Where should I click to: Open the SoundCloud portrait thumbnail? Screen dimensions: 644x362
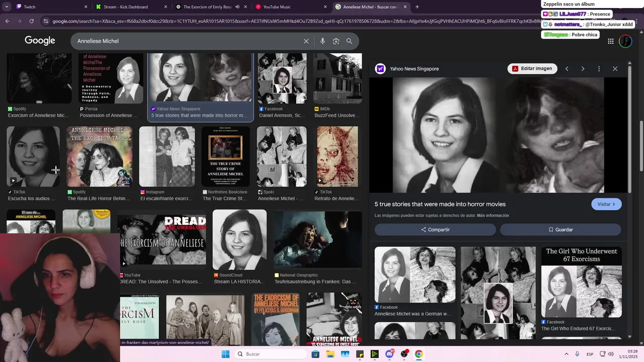pos(239,240)
